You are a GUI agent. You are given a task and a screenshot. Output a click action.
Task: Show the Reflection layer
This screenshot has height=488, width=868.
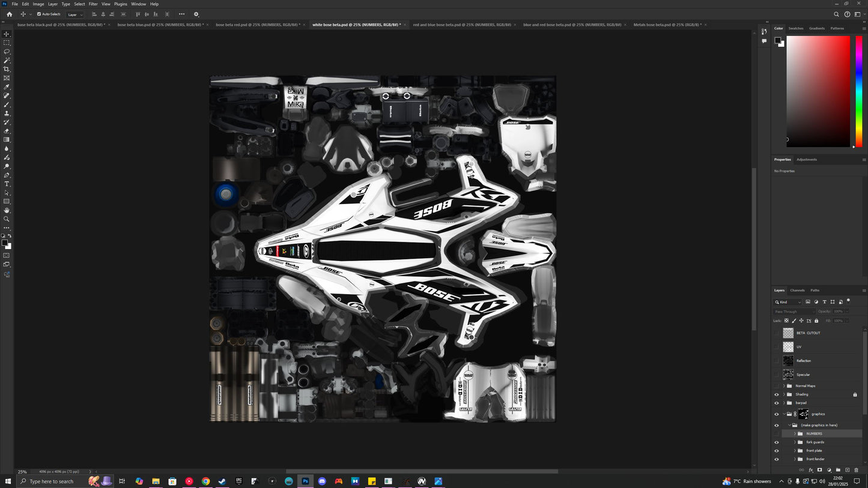click(776, 361)
